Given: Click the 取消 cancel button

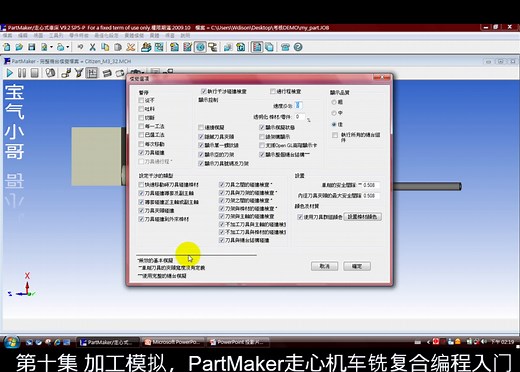Looking at the screenshot, I should [x=324, y=266].
